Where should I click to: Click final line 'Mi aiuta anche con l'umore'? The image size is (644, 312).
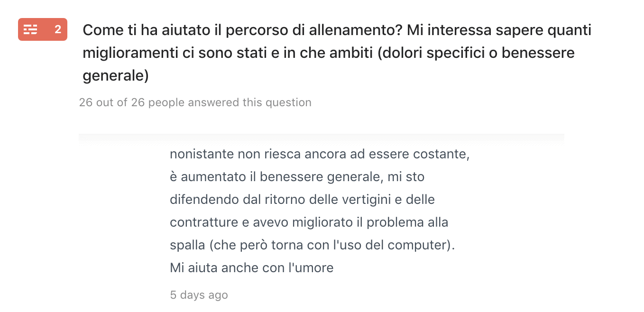(252, 268)
